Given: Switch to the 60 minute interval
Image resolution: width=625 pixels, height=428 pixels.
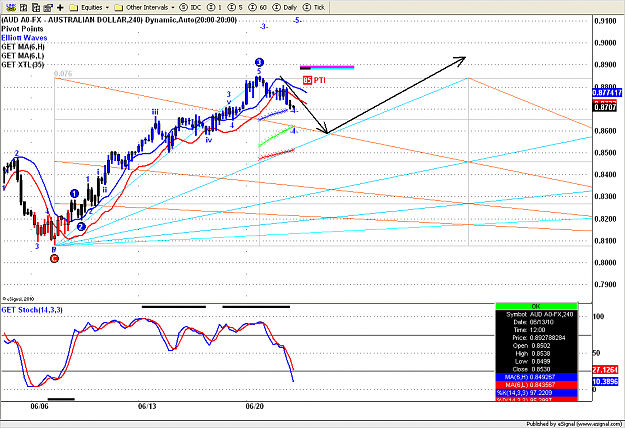Looking at the screenshot, I should (258, 7).
